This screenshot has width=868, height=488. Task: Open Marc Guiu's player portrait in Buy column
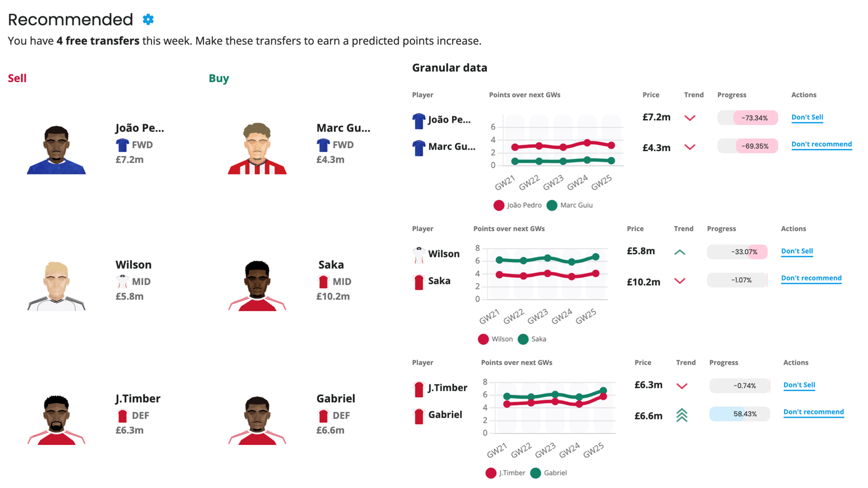pyautogui.click(x=257, y=149)
